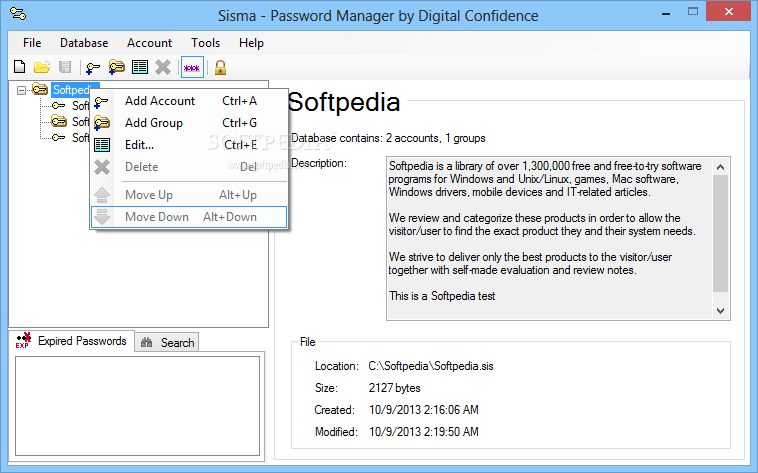Click the Lock database padlock icon

point(220,67)
